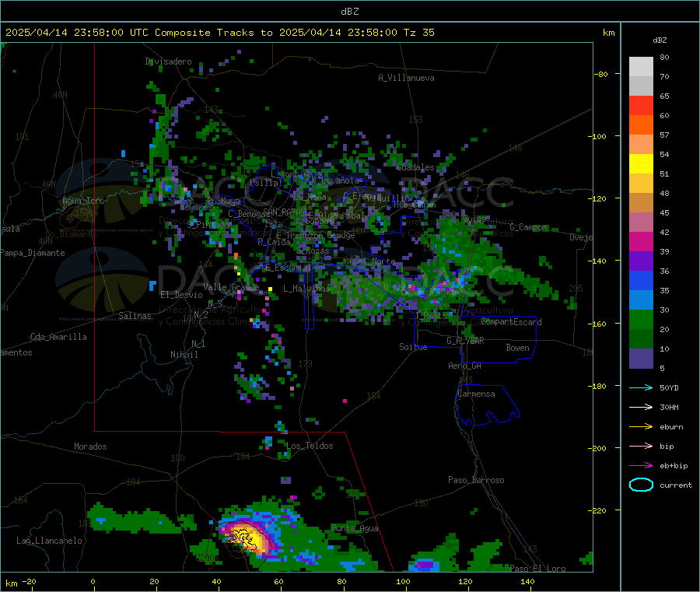Image resolution: width=700 pixels, height=592 pixels.
Task: Click the Cda_Amarilla map label
Action: [x=58, y=337]
